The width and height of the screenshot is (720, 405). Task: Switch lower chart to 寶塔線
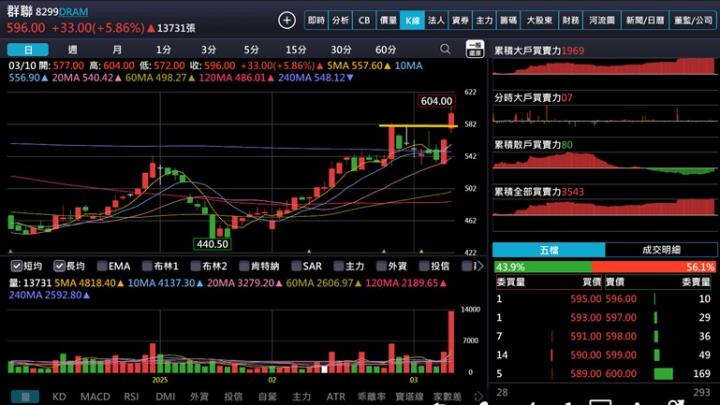coord(409,396)
